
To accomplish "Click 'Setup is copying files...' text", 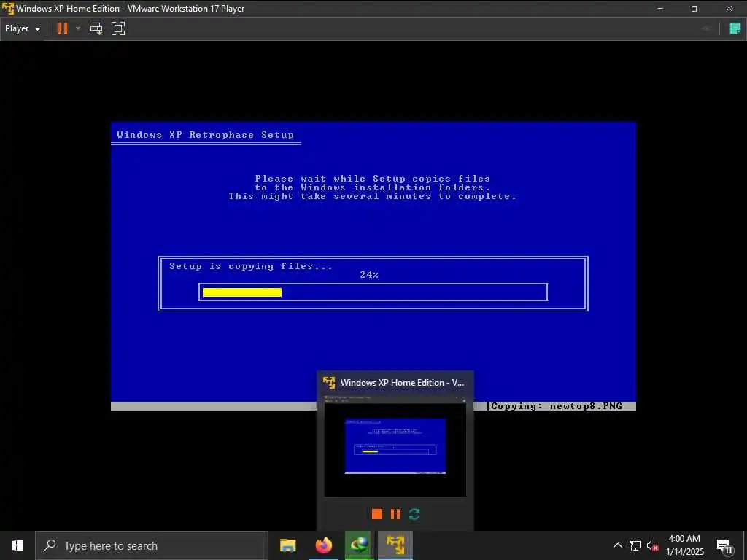I will tap(251, 266).
